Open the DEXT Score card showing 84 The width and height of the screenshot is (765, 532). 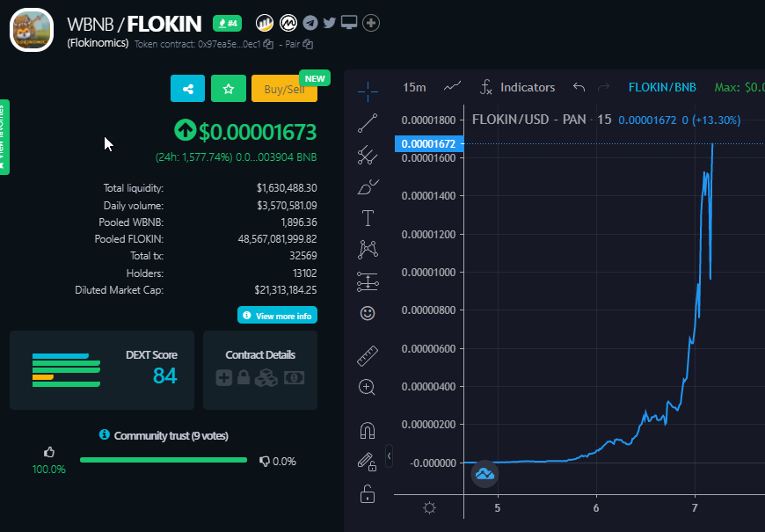(102, 370)
